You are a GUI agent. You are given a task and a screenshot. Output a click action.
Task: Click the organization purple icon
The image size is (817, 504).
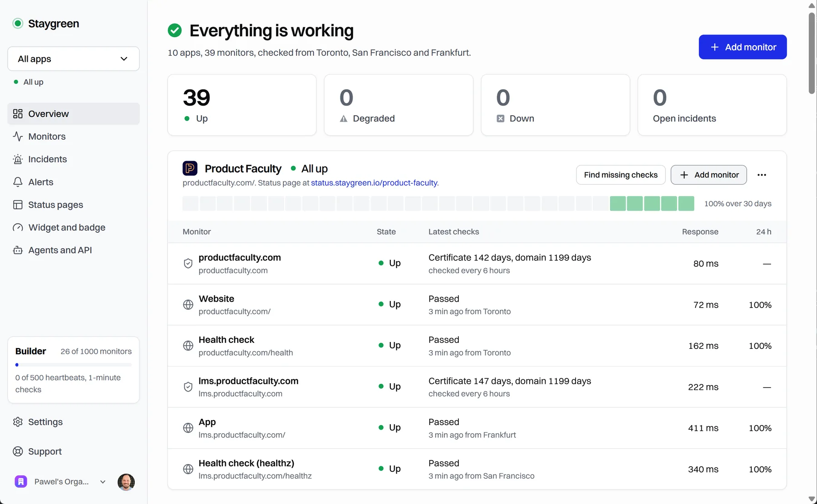click(x=21, y=482)
